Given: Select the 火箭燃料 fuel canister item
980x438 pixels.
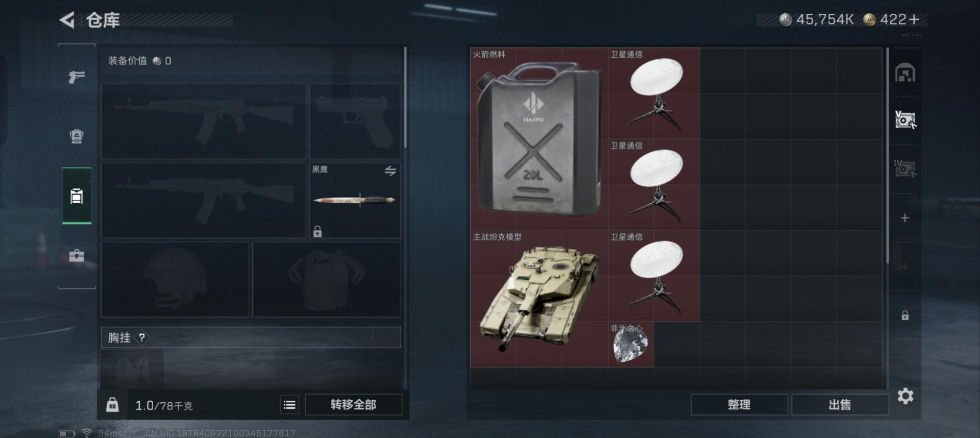Looking at the screenshot, I should point(539,139).
